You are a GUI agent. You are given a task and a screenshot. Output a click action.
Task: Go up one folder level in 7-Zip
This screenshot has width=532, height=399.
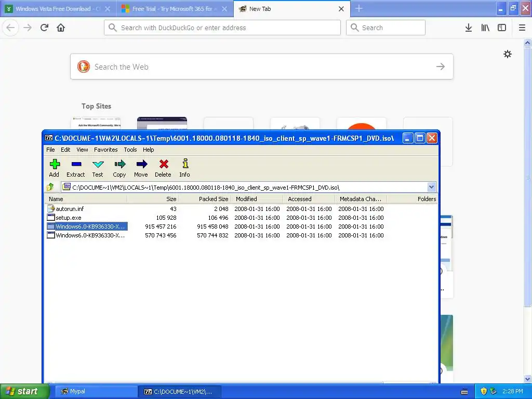(x=50, y=187)
